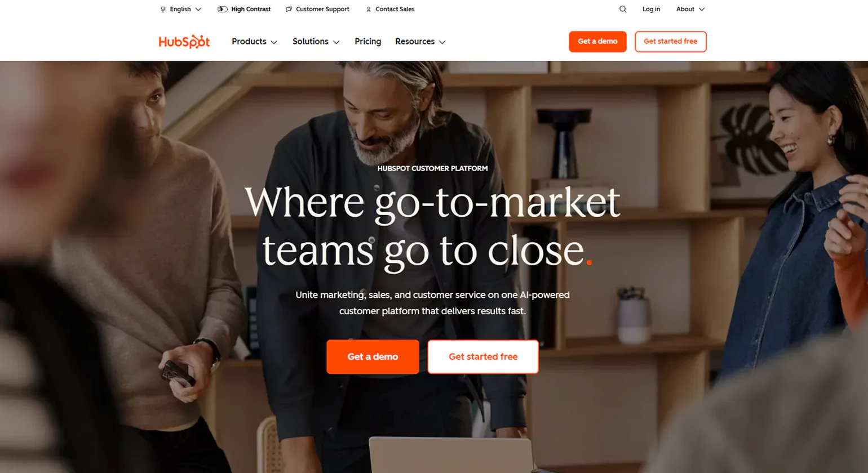Go to the Pricing page
868x473 pixels.
(x=367, y=42)
